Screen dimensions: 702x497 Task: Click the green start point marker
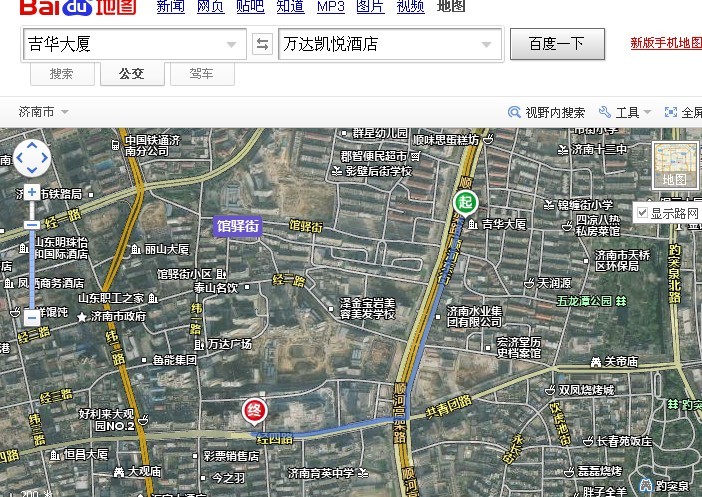[x=465, y=204]
